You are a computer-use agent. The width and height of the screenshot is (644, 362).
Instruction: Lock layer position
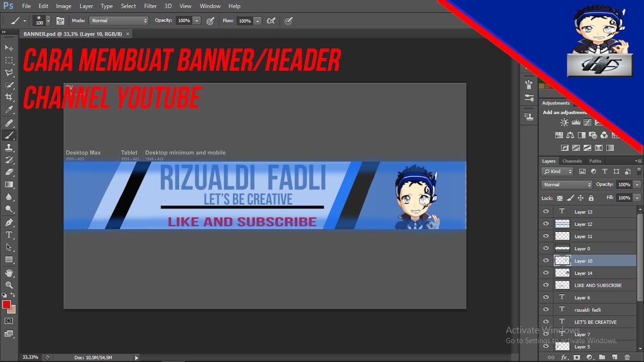[581, 198]
